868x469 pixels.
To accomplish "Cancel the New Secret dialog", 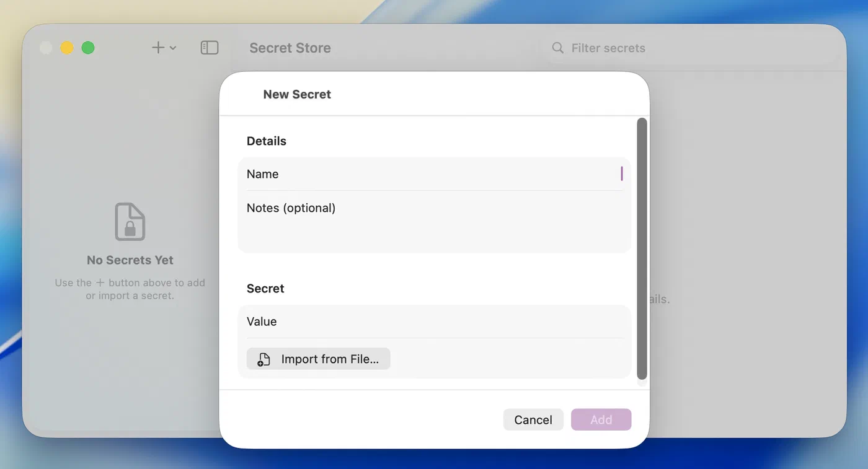I will click(x=533, y=419).
